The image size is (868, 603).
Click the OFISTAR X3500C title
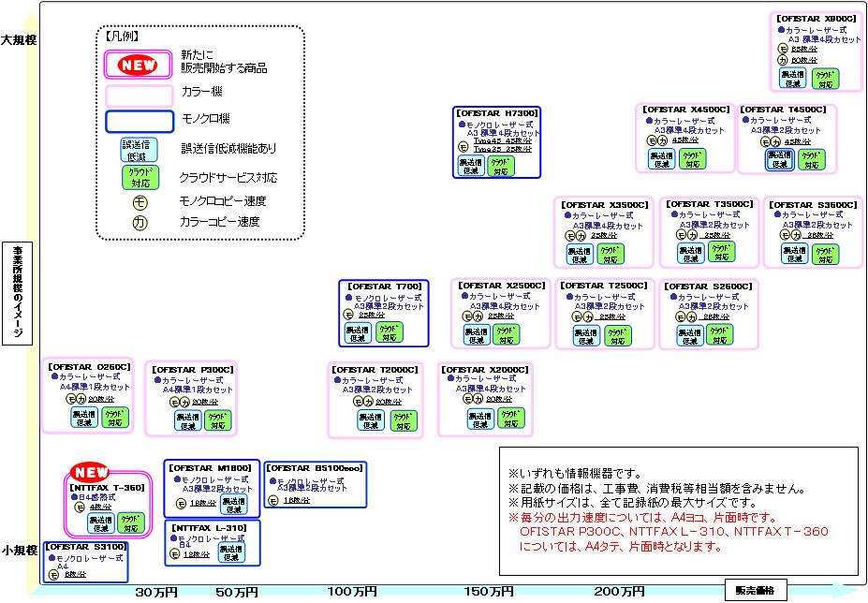point(604,205)
